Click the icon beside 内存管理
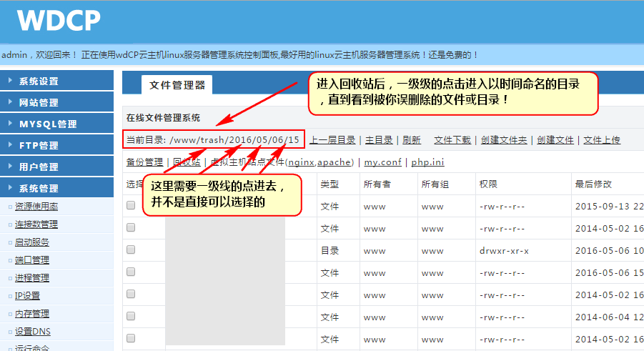This screenshot has height=351, width=644. 9,314
